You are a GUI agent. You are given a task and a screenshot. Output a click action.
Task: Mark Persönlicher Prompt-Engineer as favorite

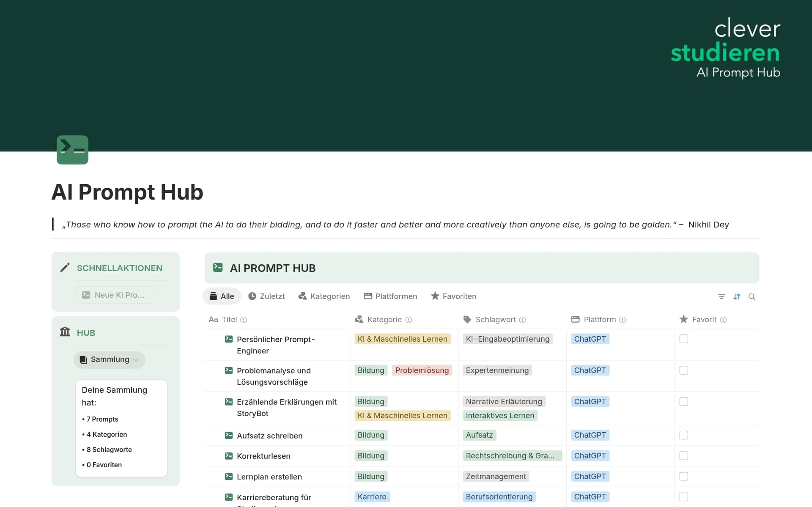[683, 339]
